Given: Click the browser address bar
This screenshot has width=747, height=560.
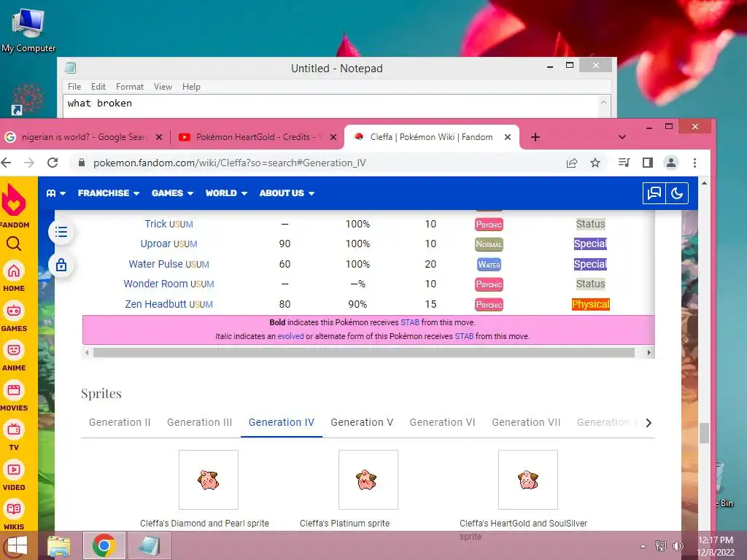Looking at the screenshot, I should click(320, 163).
